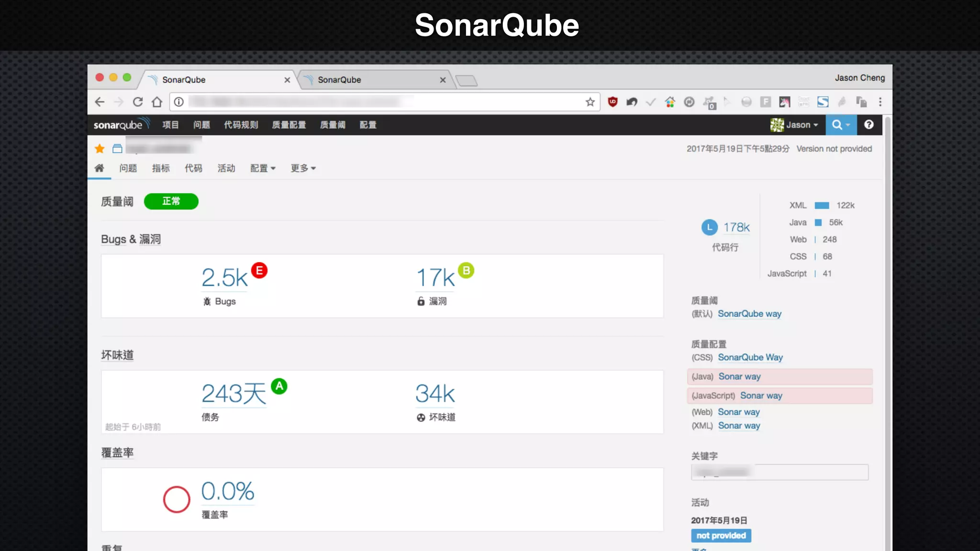This screenshot has width=980, height=551.
Task: Open a new browser tab
Action: pyautogui.click(x=467, y=81)
